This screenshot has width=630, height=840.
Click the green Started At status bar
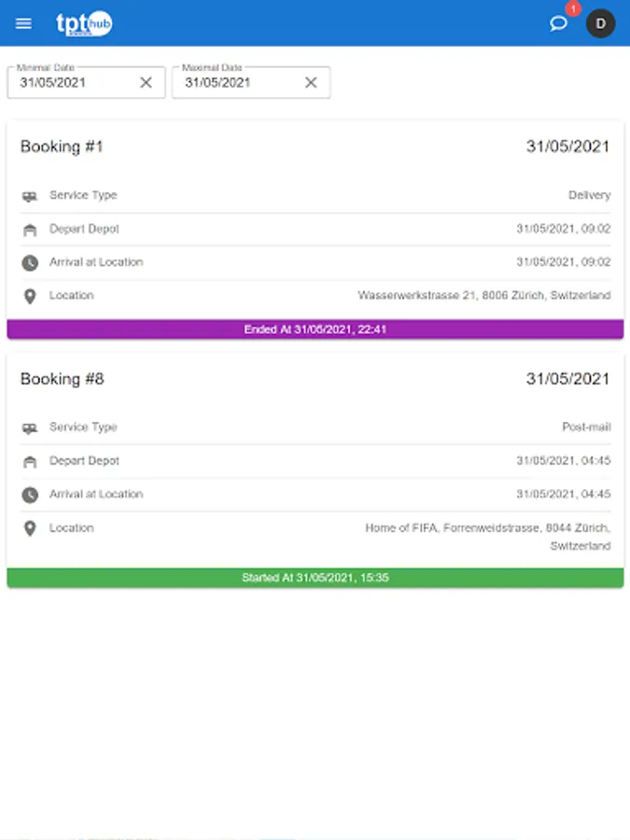315,578
